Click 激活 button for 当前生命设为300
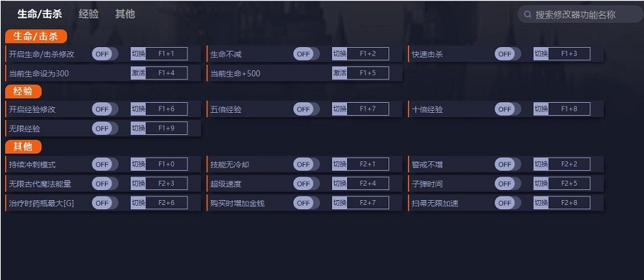 (138, 73)
